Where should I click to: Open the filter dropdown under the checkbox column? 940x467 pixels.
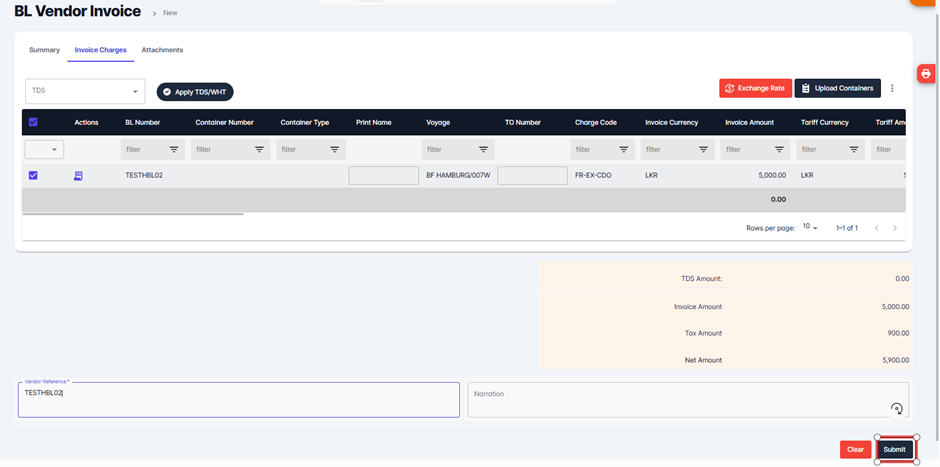pyautogui.click(x=44, y=150)
